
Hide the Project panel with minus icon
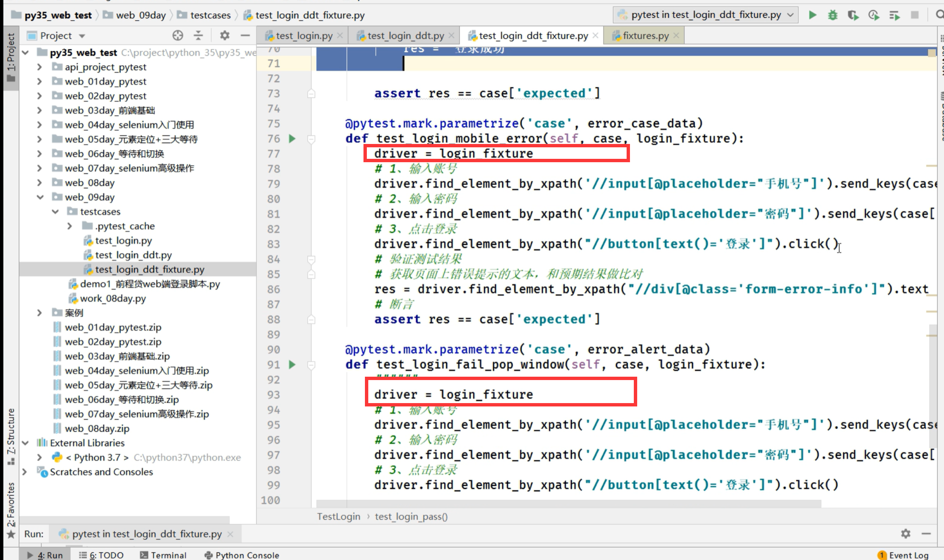click(x=245, y=36)
